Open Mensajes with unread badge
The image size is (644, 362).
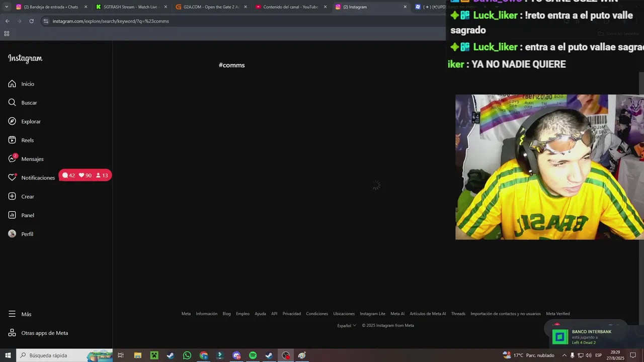26,159
